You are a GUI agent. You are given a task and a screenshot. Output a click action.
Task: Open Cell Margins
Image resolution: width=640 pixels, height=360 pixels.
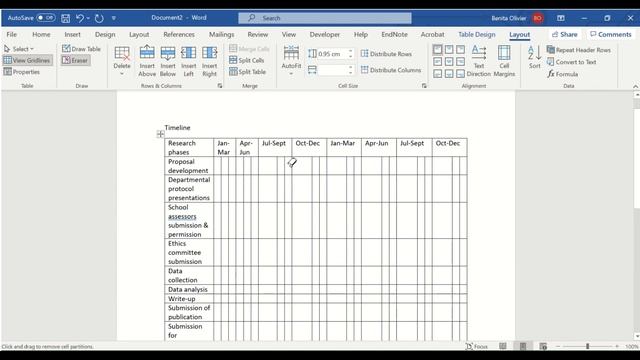[x=504, y=61]
